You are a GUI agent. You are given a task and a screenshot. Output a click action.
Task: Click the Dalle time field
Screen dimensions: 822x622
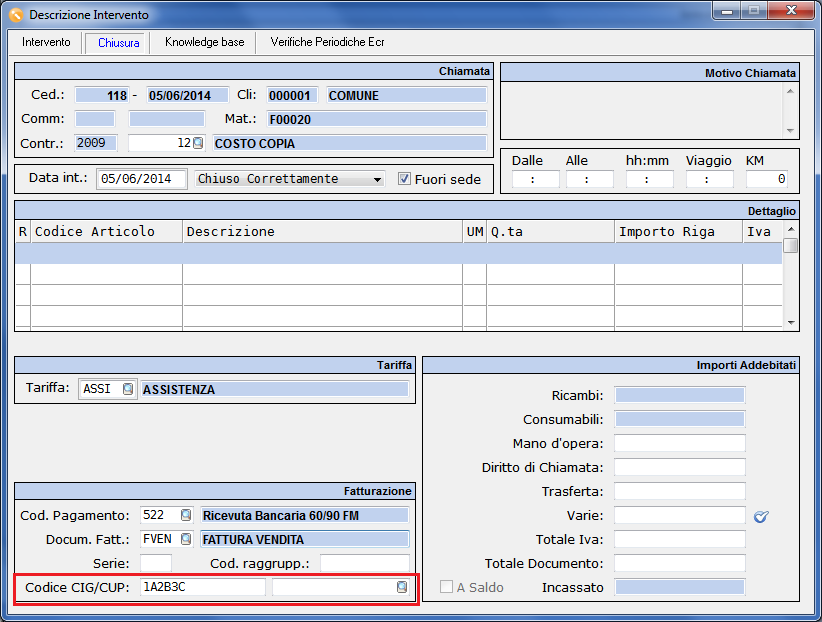(x=535, y=179)
